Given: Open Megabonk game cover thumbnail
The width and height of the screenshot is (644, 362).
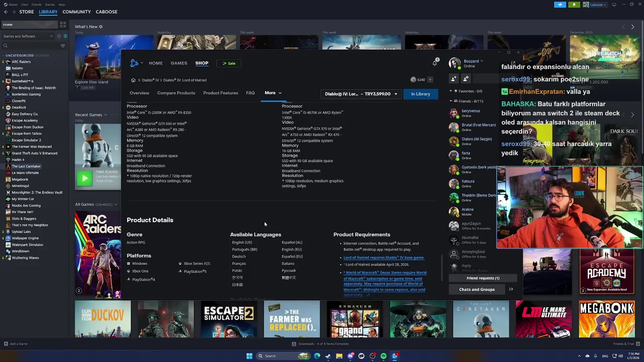Looking at the screenshot, I should (x=606, y=319).
